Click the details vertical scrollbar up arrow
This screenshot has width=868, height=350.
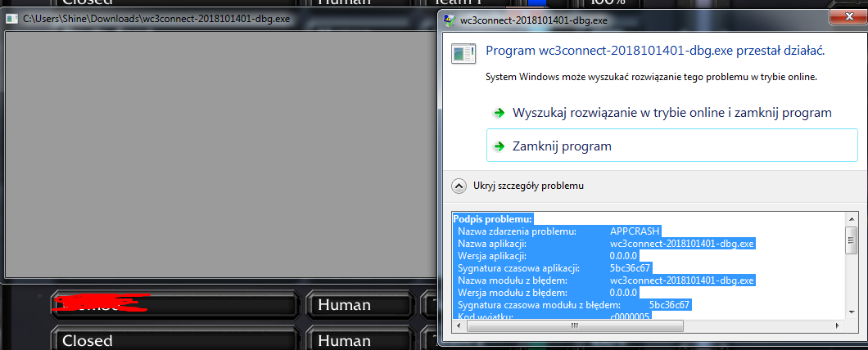click(x=852, y=218)
